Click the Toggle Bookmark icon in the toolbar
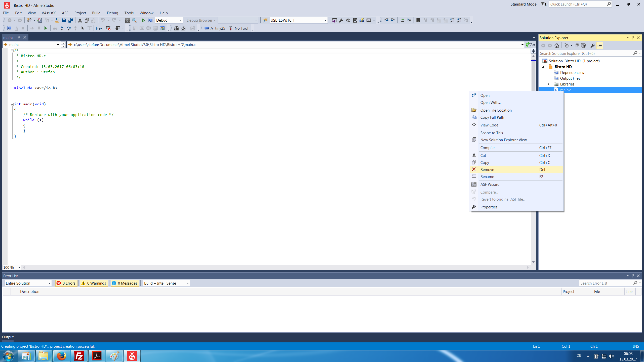644x362 pixels. (x=418, y=20)
